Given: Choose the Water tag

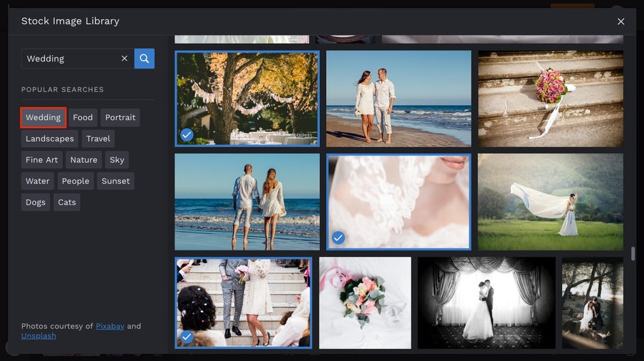Looking at the screenshot, I should pyautogui.click(x=38, y=181).
